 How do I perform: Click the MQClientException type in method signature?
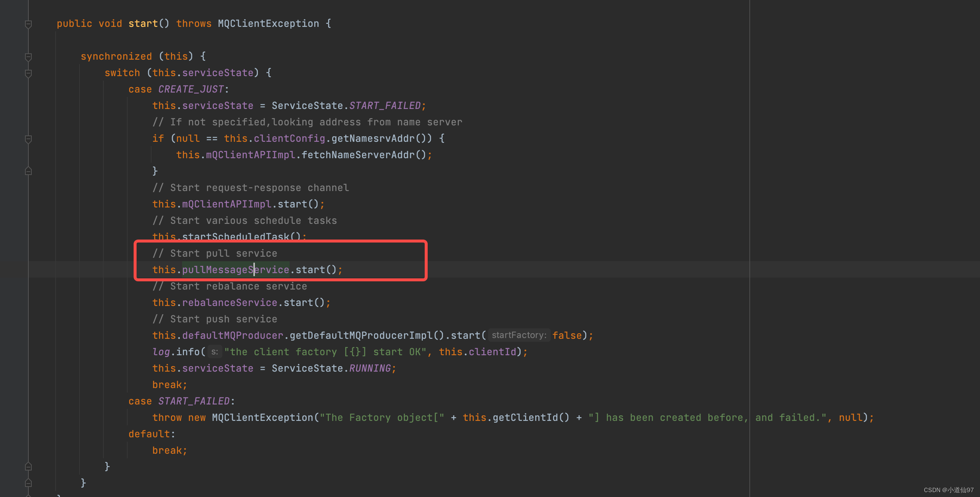click(269, 24)
